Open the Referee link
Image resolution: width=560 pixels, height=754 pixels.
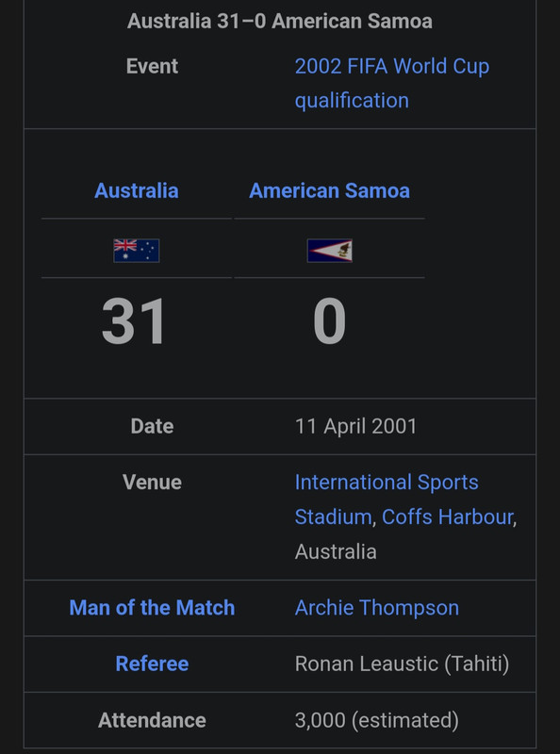click(152, 664)
